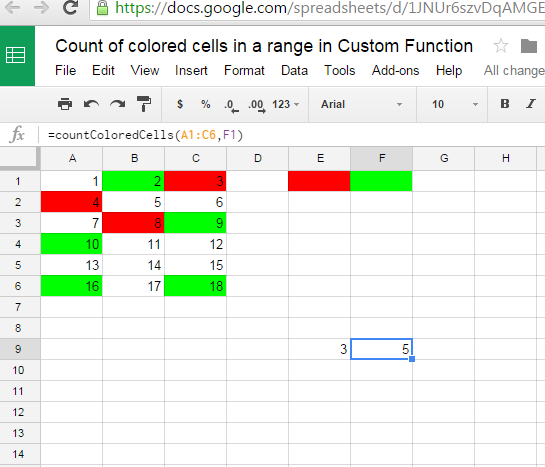
Task: Star this spreadsheet document
Action: point(501,46)
